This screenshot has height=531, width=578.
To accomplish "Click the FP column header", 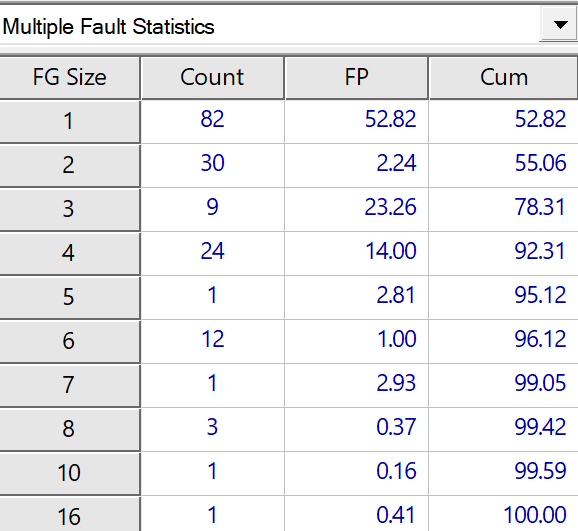I will pos(356,77).
